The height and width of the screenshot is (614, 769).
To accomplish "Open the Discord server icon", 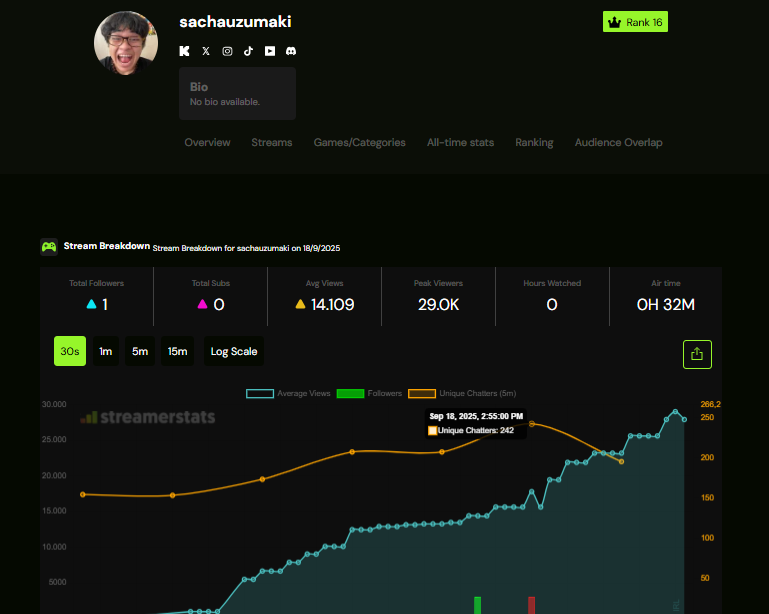I will click(x=291, y=51).
